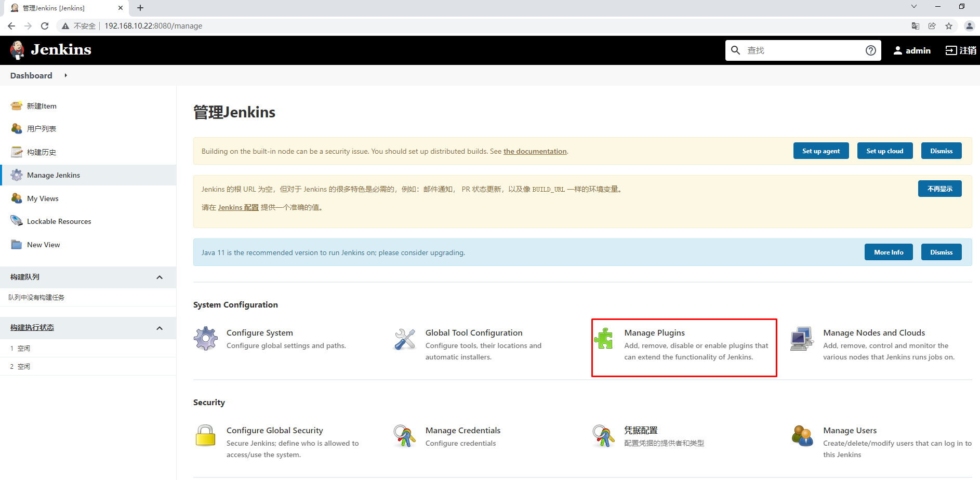Collapse the 构建队列 panel

coord(160,277)
